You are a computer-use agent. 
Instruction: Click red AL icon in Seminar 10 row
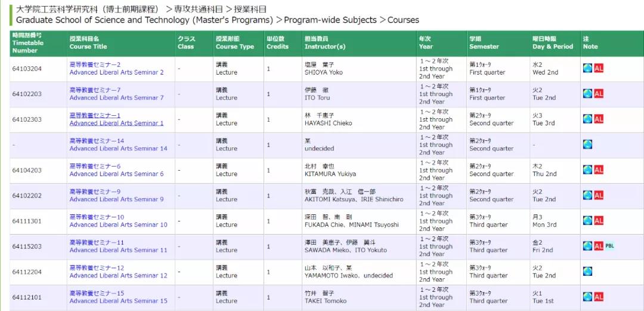click(599, 220)
